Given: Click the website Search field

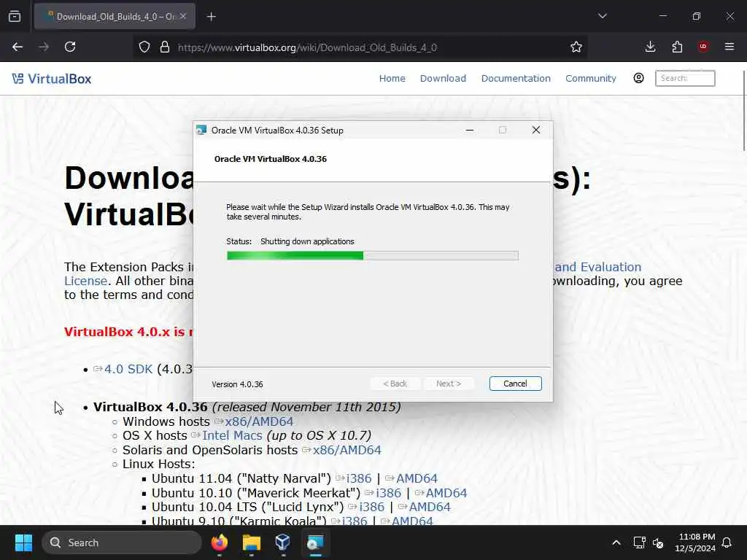Looking at the screenshot, I should 685,78.
